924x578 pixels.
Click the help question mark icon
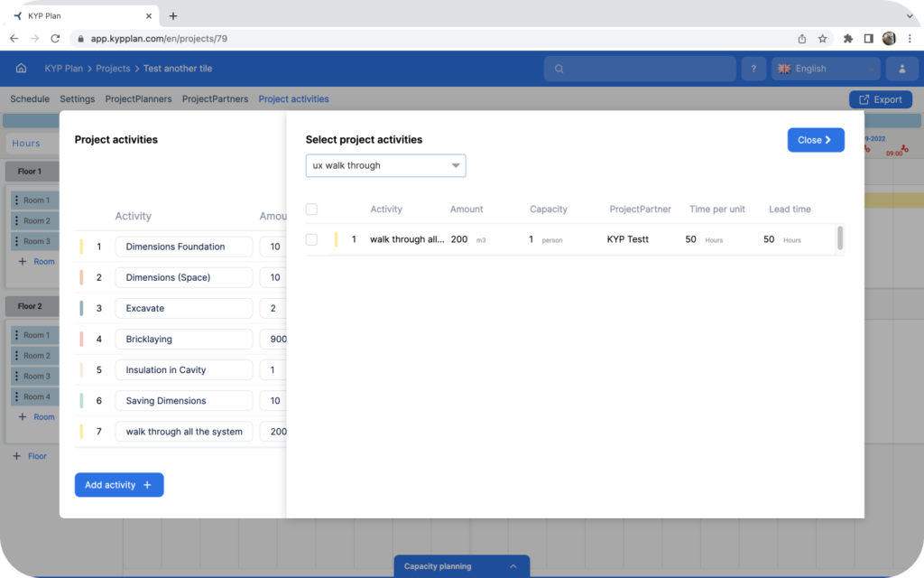(753, 68)
